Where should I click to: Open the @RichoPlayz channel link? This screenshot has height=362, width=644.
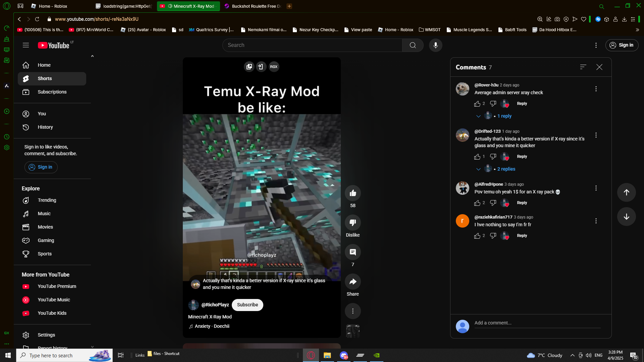(x=215, y=305)
